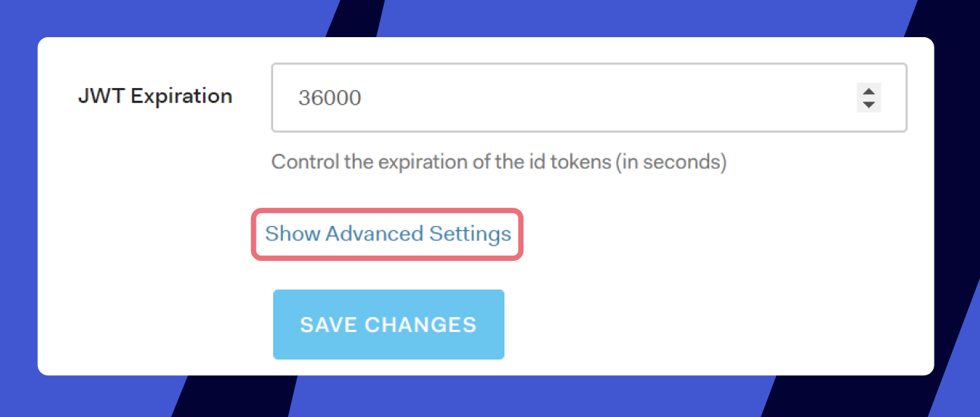This screenshot has width=980, height=417.
Task: Increase JWT Expiration with the up arrow
Action: 868,91
